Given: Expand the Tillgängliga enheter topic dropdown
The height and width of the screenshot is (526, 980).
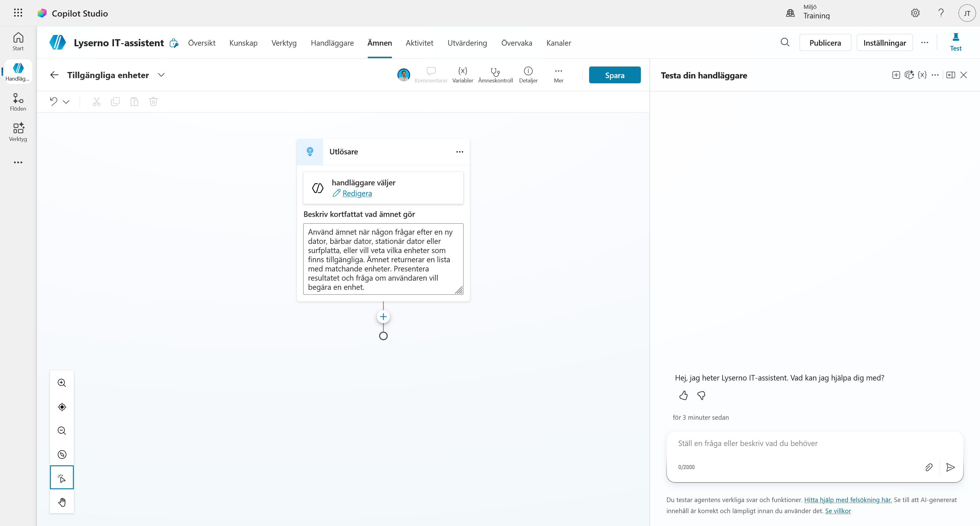Looking at the screenshot, I should (x=161, y=75).
